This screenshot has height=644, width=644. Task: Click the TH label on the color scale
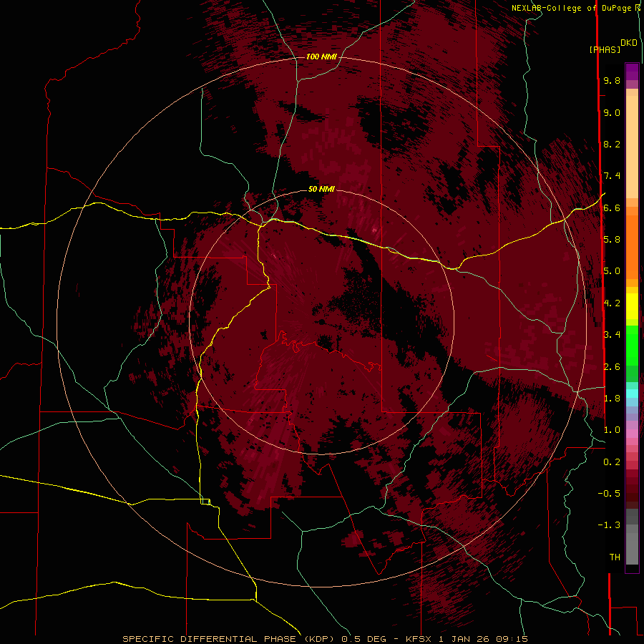point(615,557)
